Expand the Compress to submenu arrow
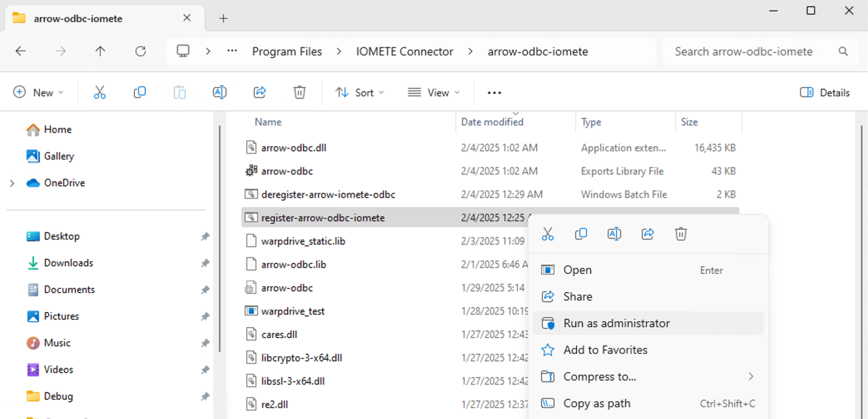This screenshot has height=419, width=868. click(751, 376)
